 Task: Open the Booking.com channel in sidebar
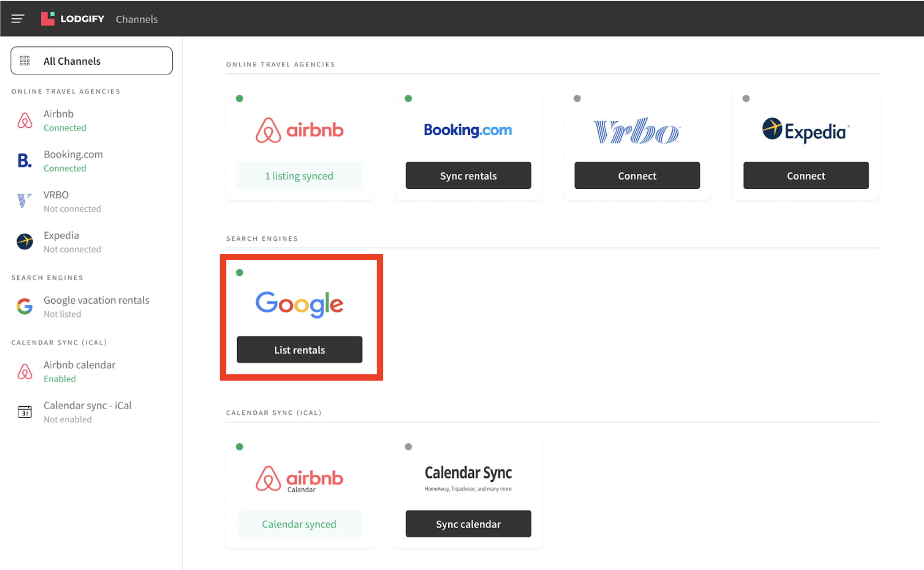click(91, 161)
